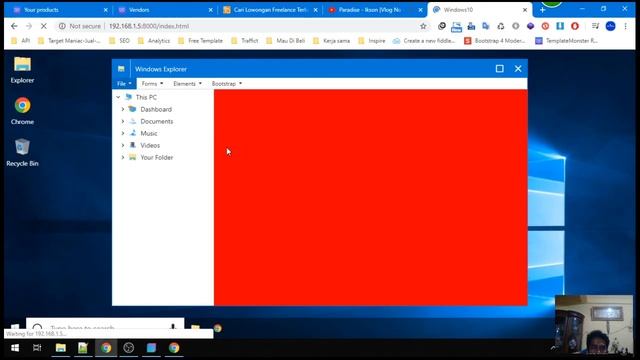Open the Create a new fiddle bookmark

click(x=424, y=40)
